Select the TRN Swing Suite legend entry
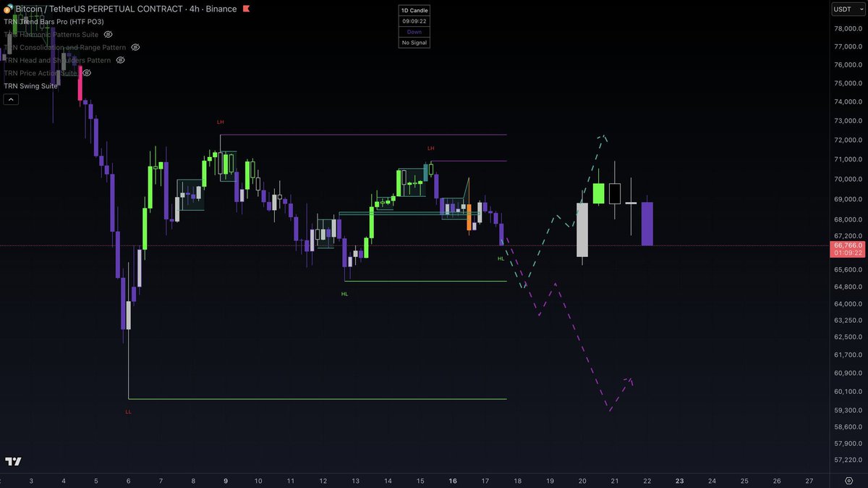 pos(30,85)
